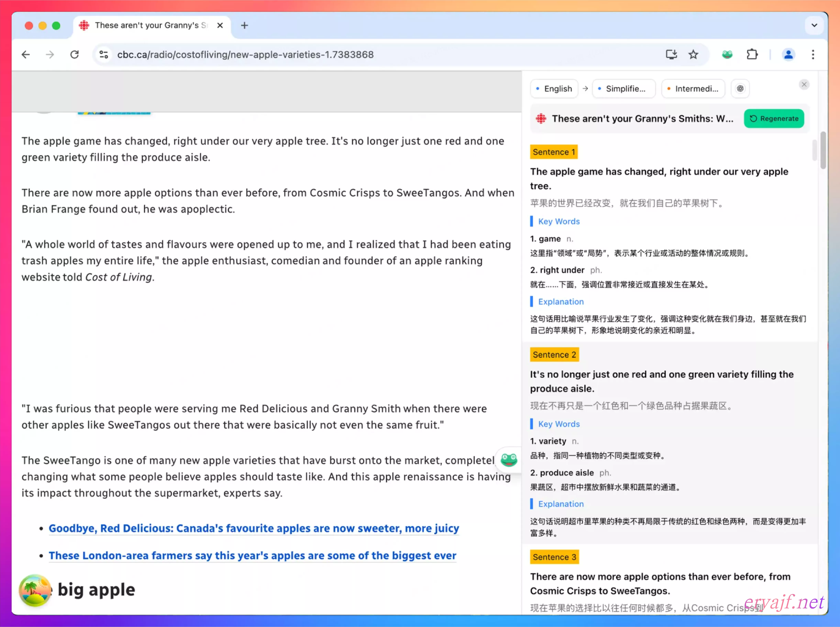The height and width of the screenshot is (627, 840).
Task: Click the italic 'Cost of Living' text
Action: pos(119,277)
